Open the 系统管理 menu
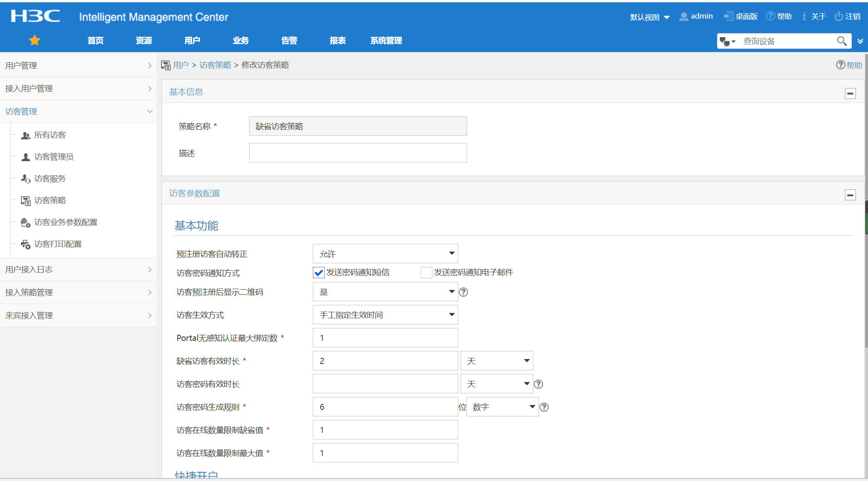This screenshot has height=481, width=868. tap(386, 40)
